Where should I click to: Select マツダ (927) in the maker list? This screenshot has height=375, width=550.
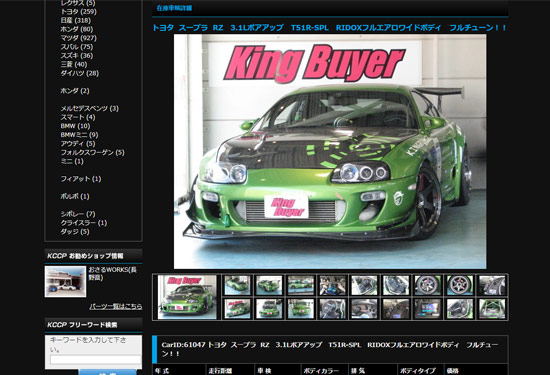pos(79,38)
